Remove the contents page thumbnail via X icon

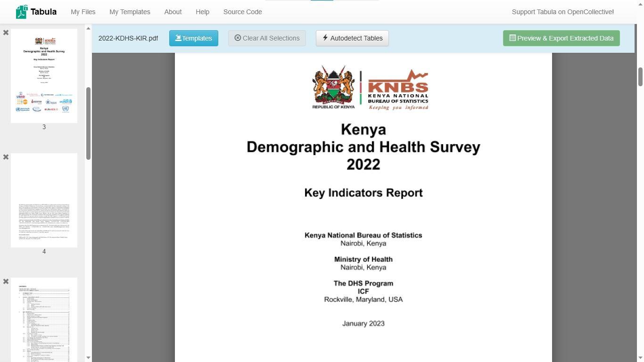6,281
